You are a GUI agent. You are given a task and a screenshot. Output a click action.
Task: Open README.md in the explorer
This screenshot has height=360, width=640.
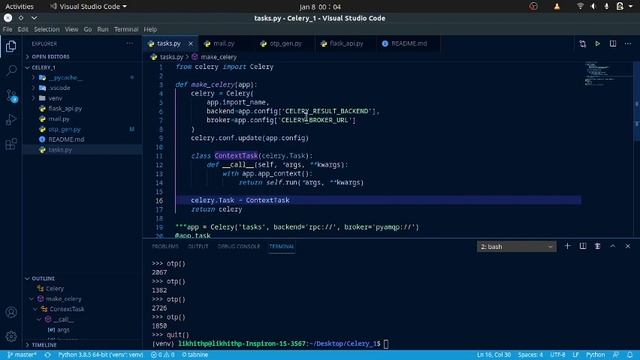(x=66, y=139)
